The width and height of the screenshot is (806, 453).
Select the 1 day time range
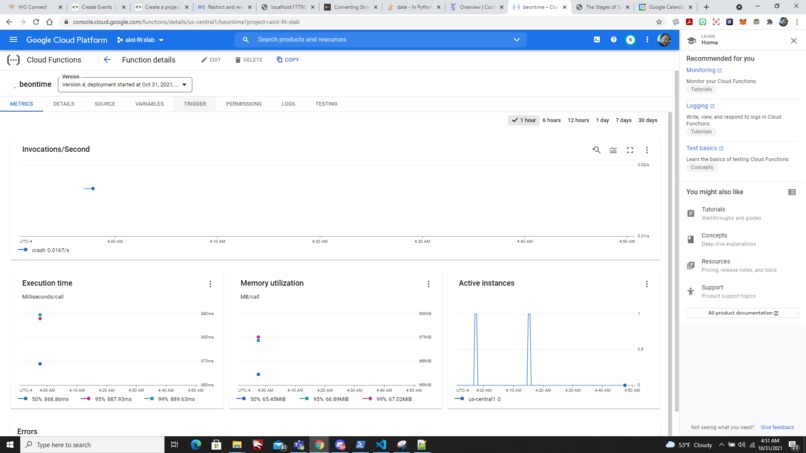[602, 120]
